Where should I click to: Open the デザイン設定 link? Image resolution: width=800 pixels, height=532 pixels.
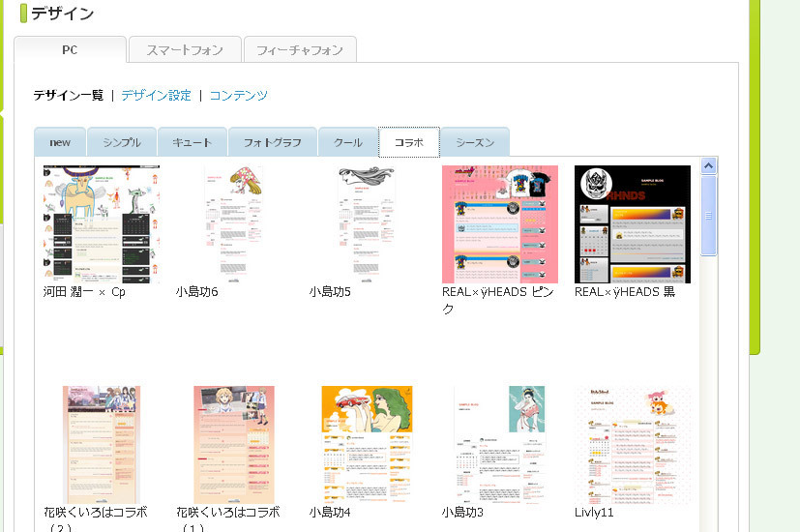point(156,96)
